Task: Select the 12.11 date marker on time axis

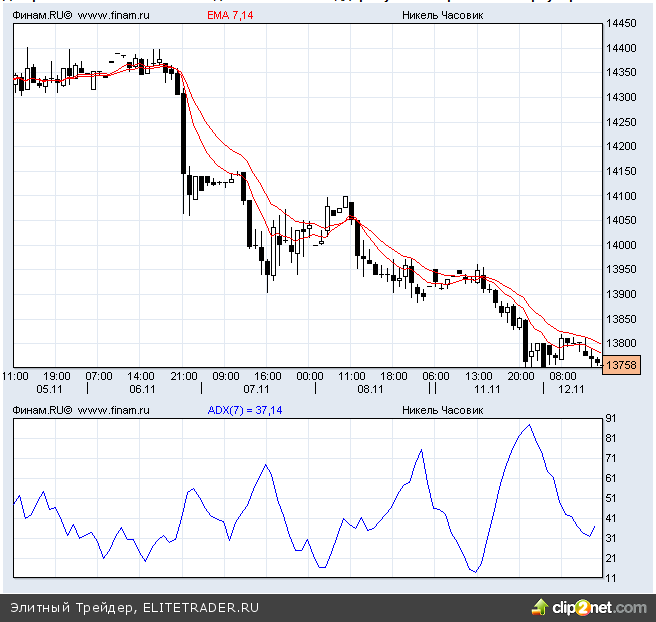Action: [x=571, y=389]
